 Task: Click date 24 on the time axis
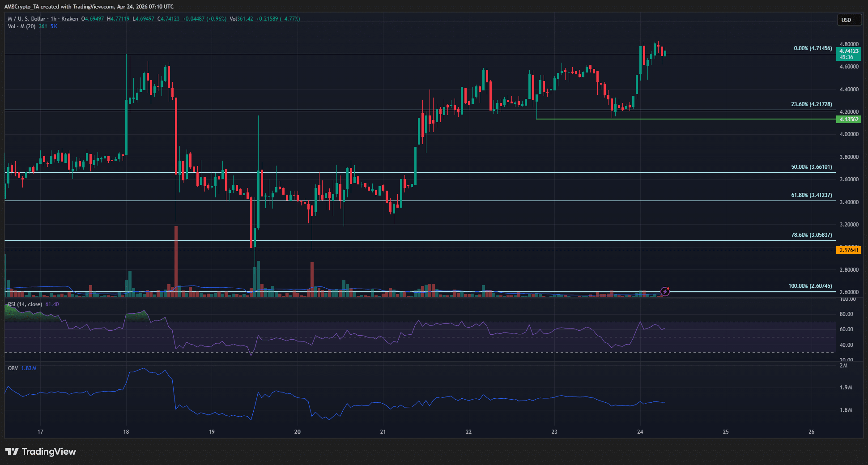pyautogui.click(x=640, y=432)
